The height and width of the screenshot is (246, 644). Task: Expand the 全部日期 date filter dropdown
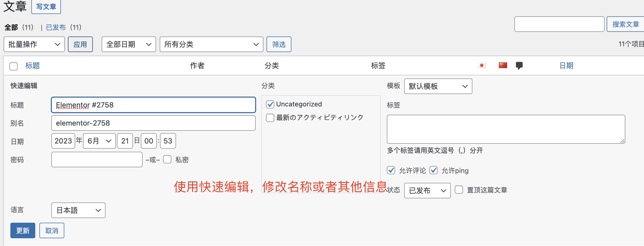tap(129, 44)
